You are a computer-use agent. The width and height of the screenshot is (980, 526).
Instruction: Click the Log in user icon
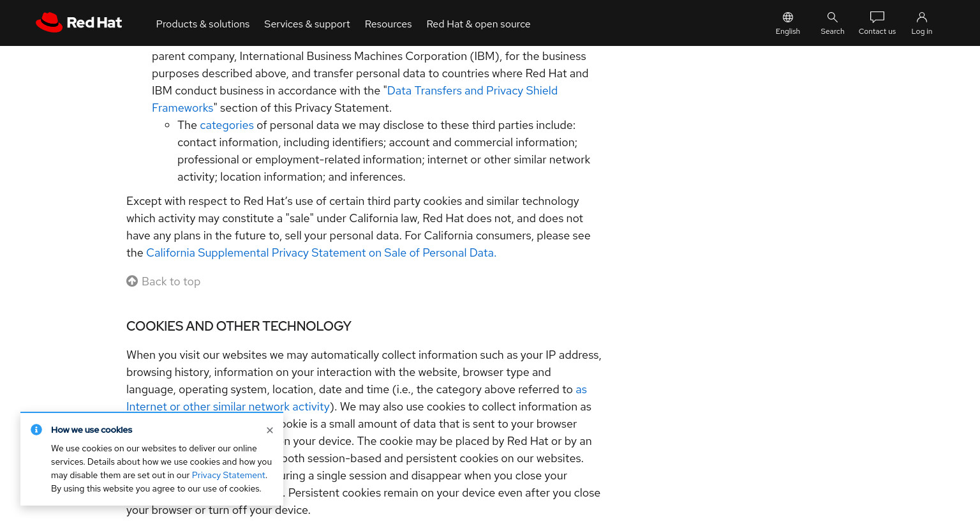(x=922, y=17)
